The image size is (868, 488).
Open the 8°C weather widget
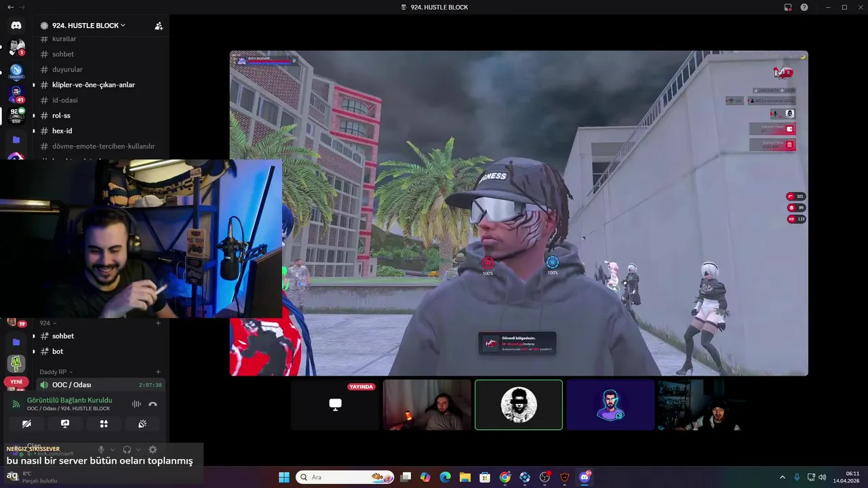tap(33, 477)
